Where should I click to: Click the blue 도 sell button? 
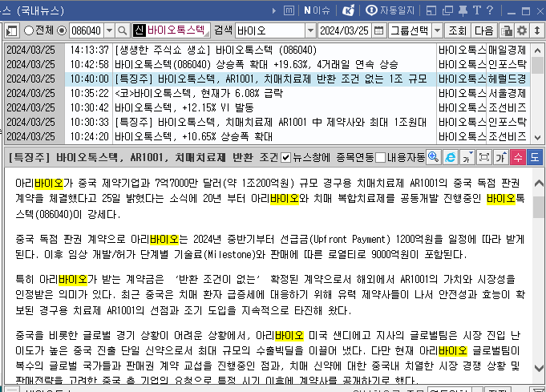pos(535,157)
